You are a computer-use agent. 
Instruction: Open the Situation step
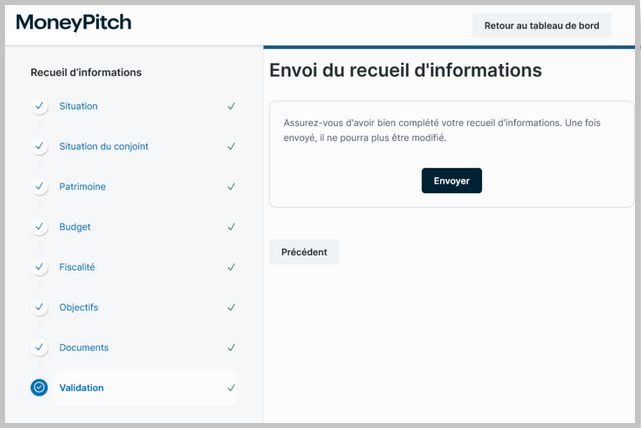[78, 106]
